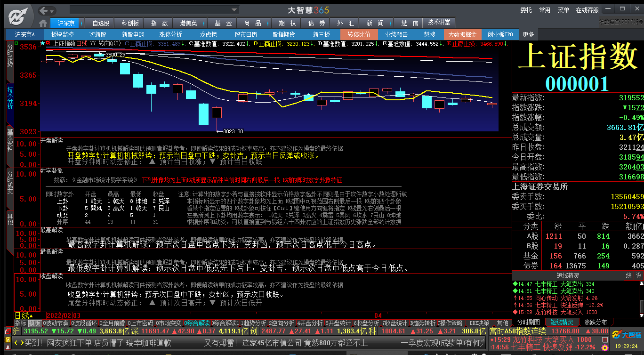Open 大数据掘金 orange button

462,34
